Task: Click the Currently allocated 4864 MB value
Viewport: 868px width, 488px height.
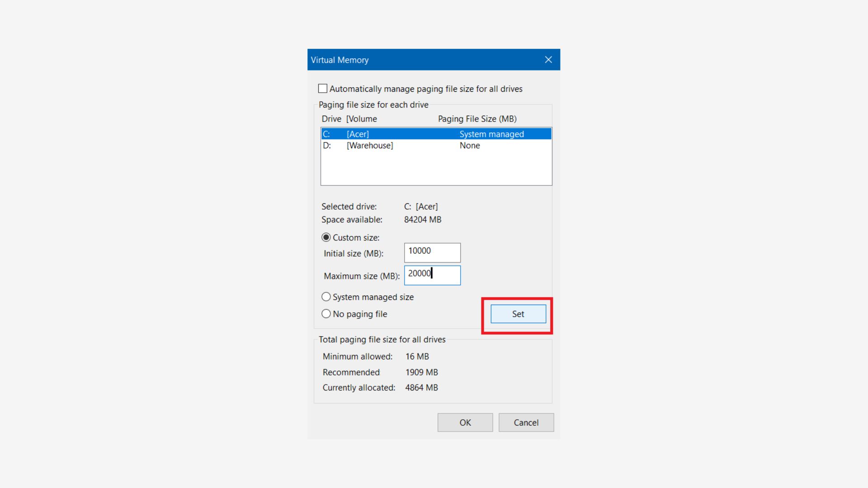Action: (421, 388)
